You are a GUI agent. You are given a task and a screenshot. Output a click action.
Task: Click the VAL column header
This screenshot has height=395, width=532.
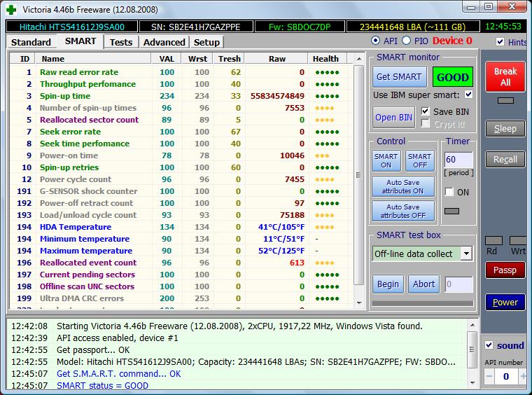pos(167,59)
